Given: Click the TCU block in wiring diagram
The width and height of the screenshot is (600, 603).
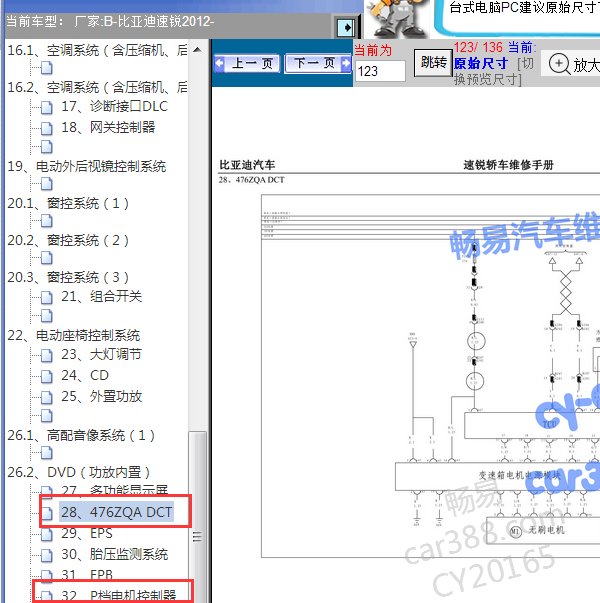Looking at the screenshot, I should [x=532, y=425].
